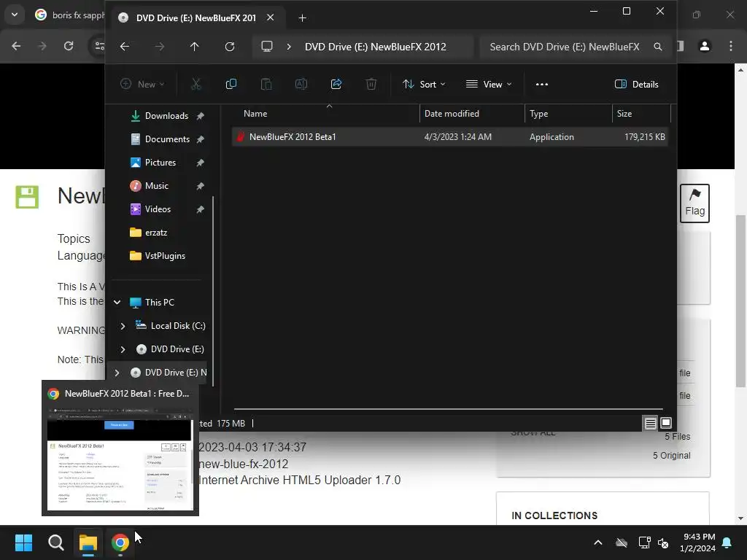The image size is (747, 560).
Task: Switch to large thumbnails view icon
Action: click(x=665, y=423)
